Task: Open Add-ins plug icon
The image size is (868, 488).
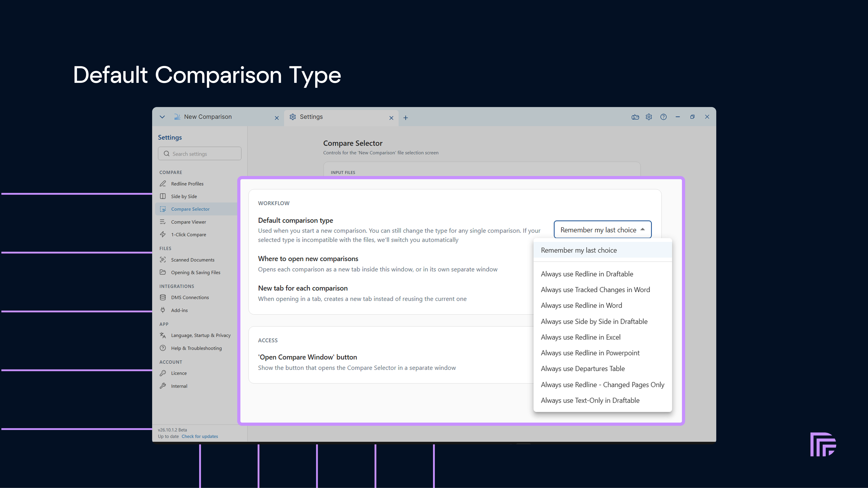Action: pos(163,310)
